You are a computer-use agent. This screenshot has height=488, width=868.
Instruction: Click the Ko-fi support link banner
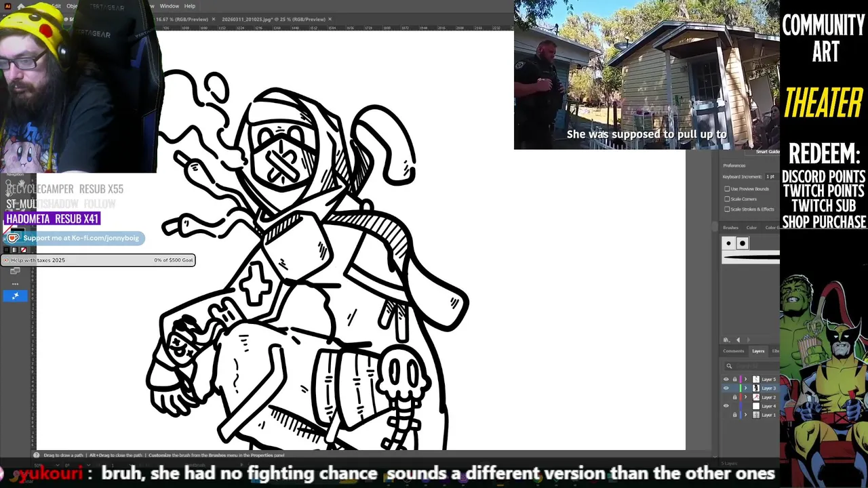pos(75,238)
